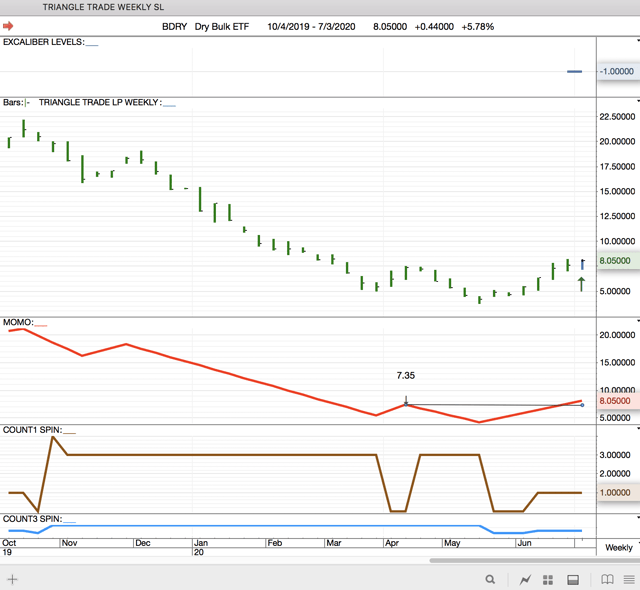This screenshot has height=590, width=640.
Task: Click the +5.78% percent change
Action: 478,27
